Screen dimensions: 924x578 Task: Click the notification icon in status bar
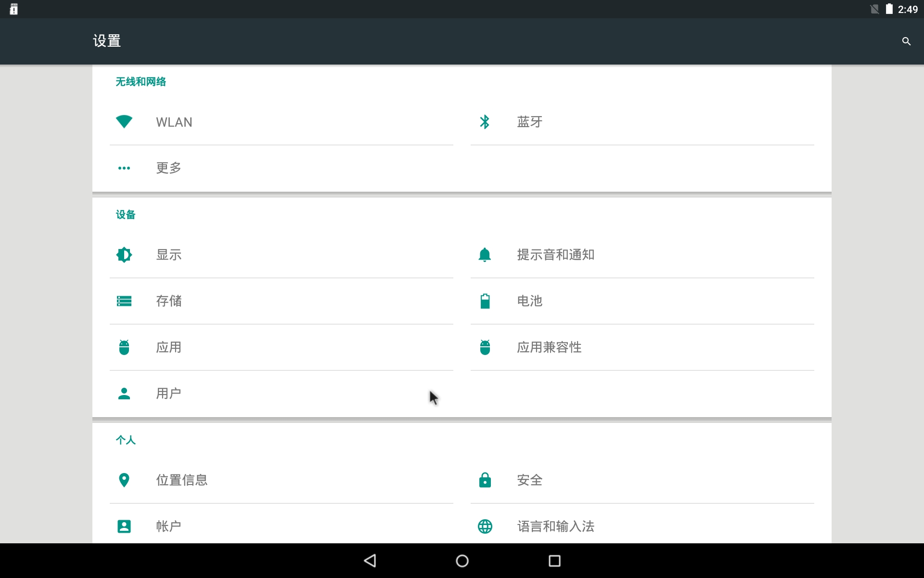pyautogui.click(x=13, y=9)
